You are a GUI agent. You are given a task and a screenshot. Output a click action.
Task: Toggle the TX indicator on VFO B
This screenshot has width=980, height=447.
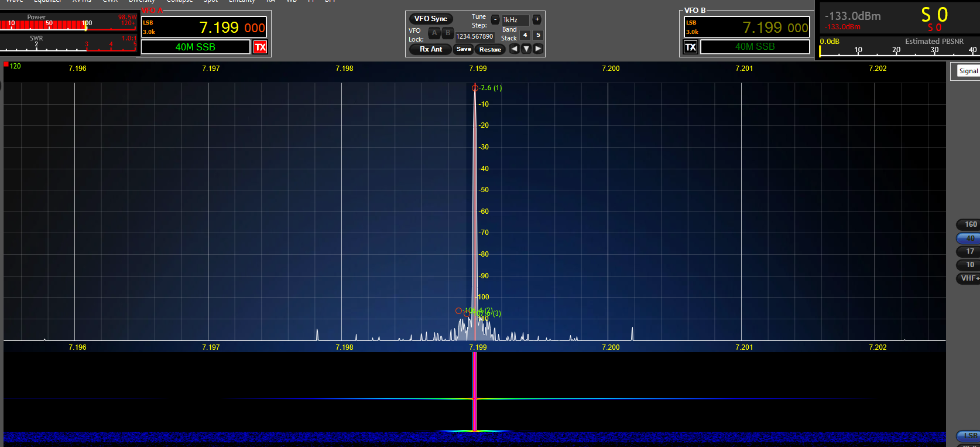pyautogui.click(x=691, y=47)
